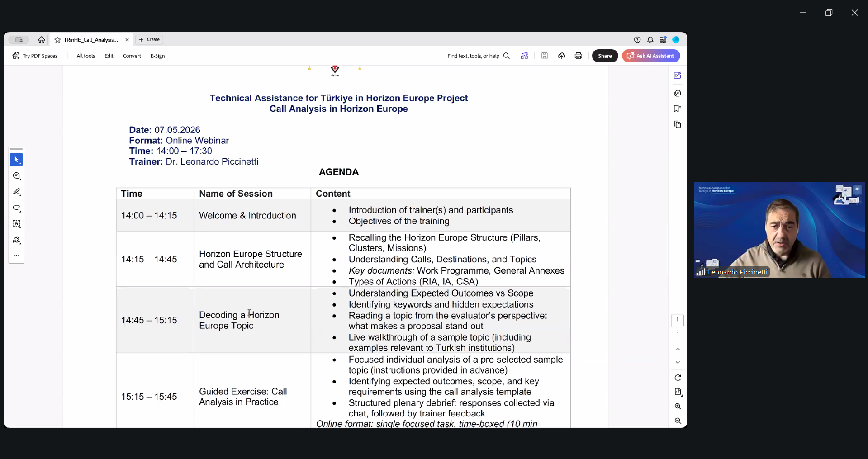Launch Ask AI Assistant
Screen dimensions: 868x459
click(651, 56)
